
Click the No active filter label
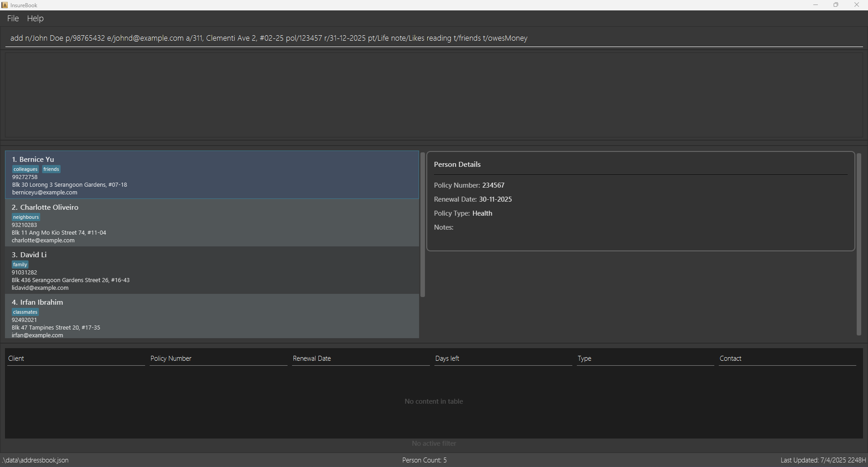[x=434, y=443]
